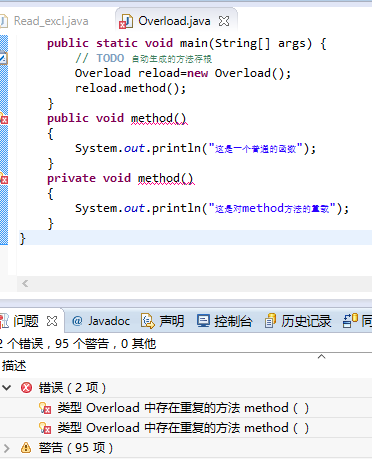Click the Overload.java file icon with error badge
Image resolution: width=372 pixels, height=459 pixels.
point(126,21)
